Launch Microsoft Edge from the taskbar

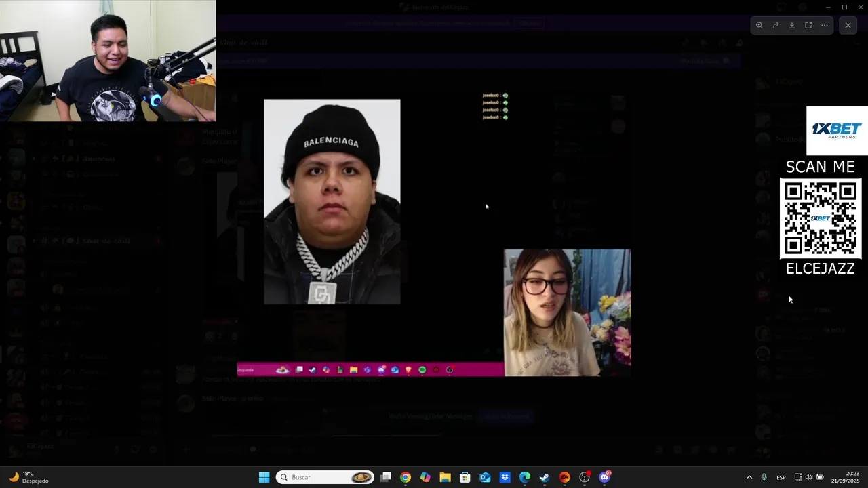pyautogui.click(x=525, y=477)
